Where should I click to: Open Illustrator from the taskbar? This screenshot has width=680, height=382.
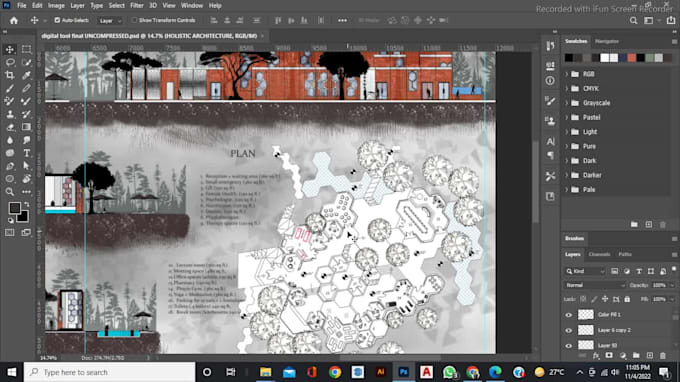[x=380, y=372]
